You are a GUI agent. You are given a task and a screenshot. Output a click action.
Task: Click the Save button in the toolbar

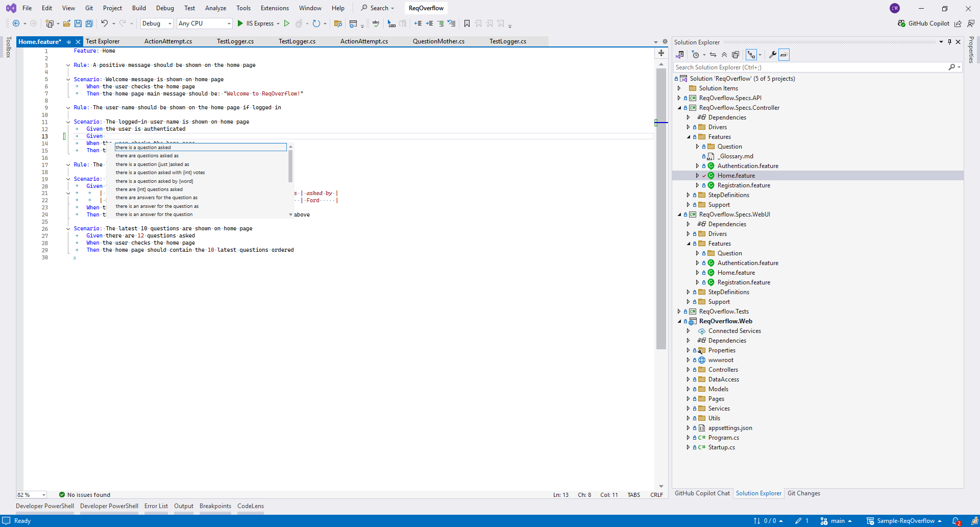(x=78, y=23)
